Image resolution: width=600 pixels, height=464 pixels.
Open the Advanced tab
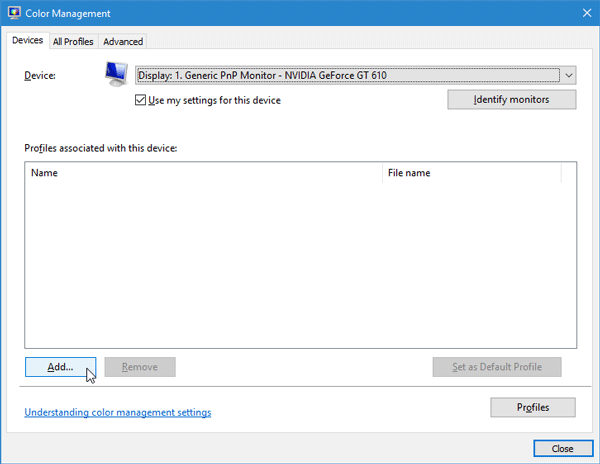(123, 41)
